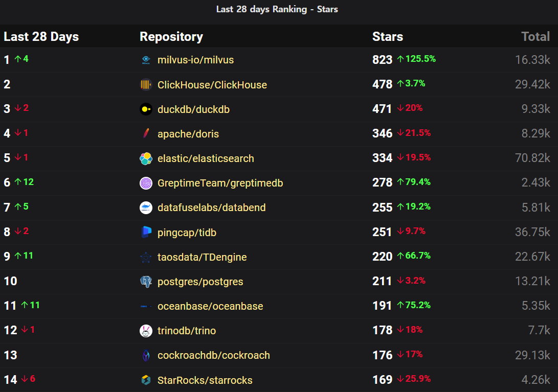Open the apache/doris repository link
This screenshot has width=558, height=392.
(x=188, y=134)
